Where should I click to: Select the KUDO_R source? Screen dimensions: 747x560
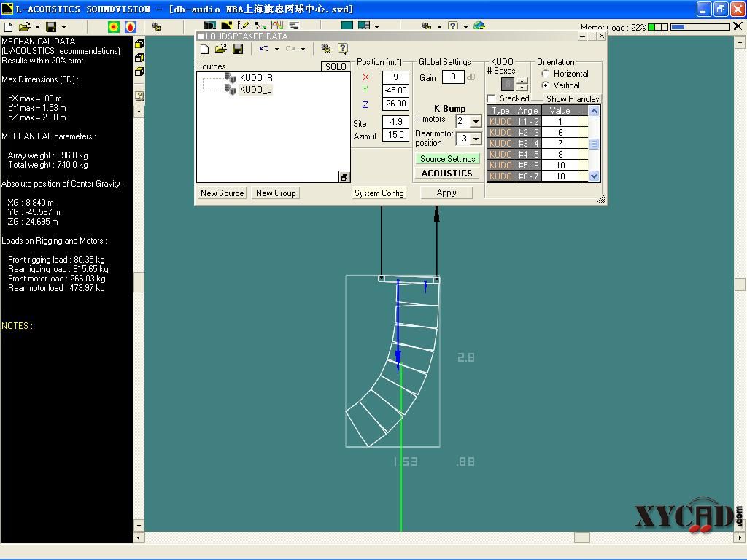pos(256,77)
